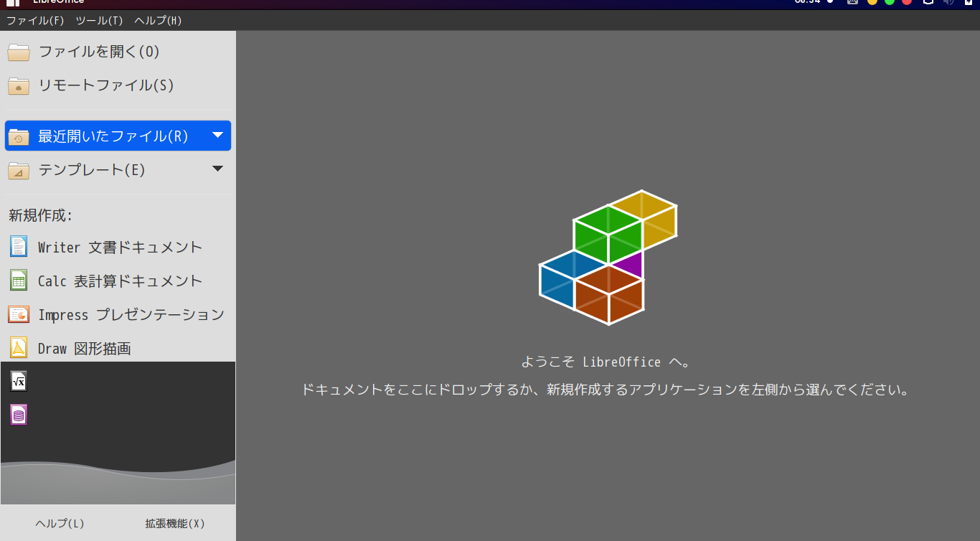Viewport: 980px width, 541px height.
Task: Create a new Impress プレゼンテーション
Action: coord(118,314)
